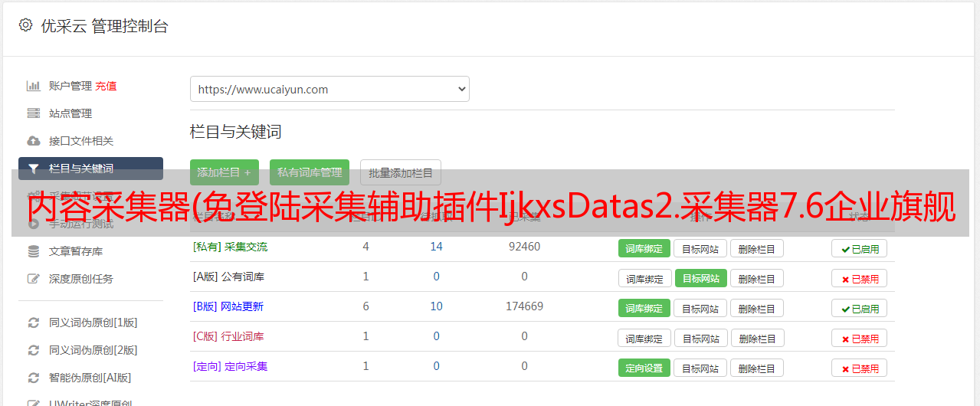Viewport: 980px width, 406px height.
Task: Open the [A版] 公有词库 column link
Action: (x=229, y=277)
